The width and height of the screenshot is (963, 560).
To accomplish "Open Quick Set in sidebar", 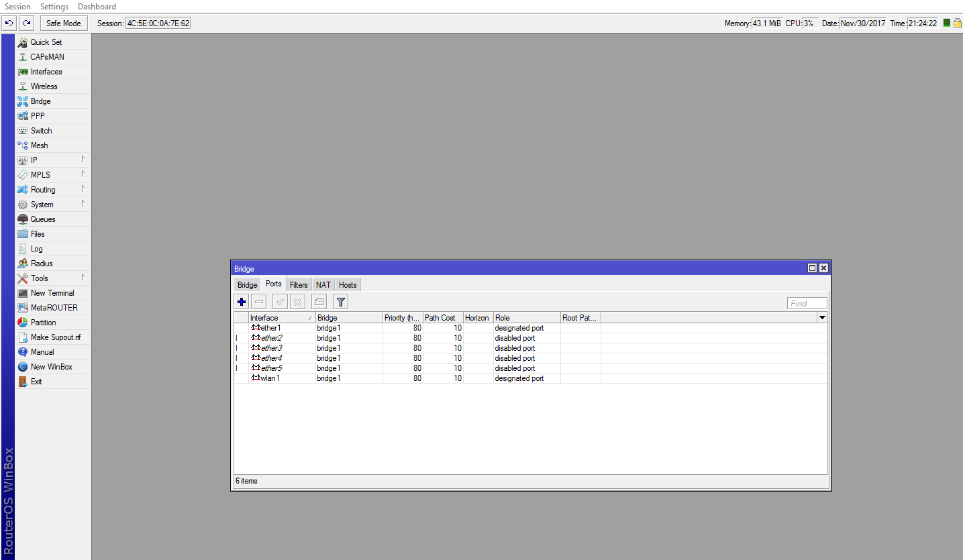I will [53, 42].
